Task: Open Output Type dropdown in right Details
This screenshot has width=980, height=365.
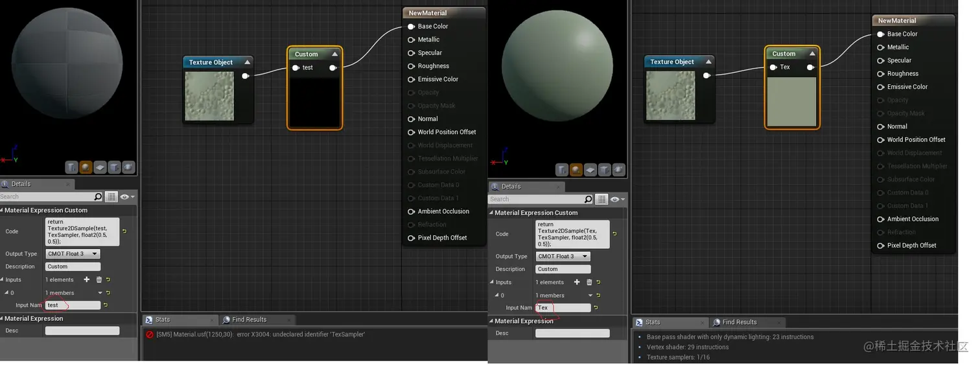Action: (x=563, y=256)
